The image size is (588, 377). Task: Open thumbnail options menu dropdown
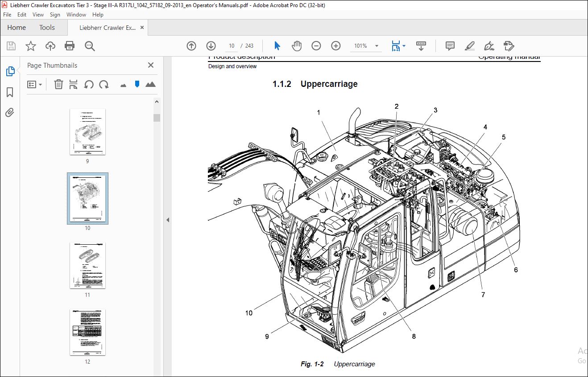point(35,84)
